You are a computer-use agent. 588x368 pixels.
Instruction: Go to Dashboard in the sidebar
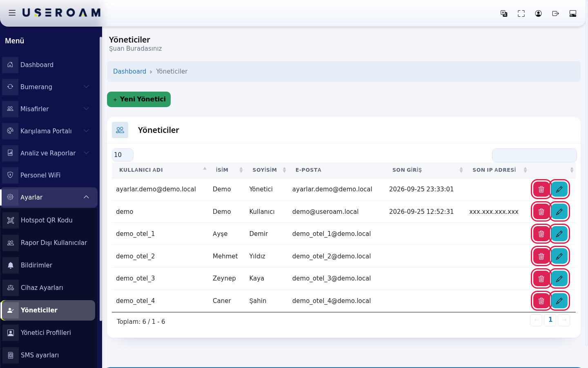49,65
